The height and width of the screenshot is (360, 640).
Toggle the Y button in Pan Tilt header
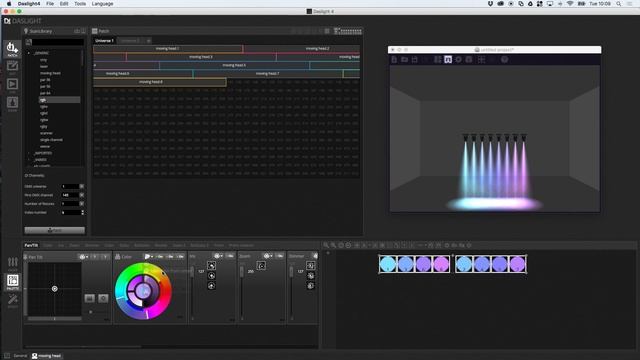point(105,257)
